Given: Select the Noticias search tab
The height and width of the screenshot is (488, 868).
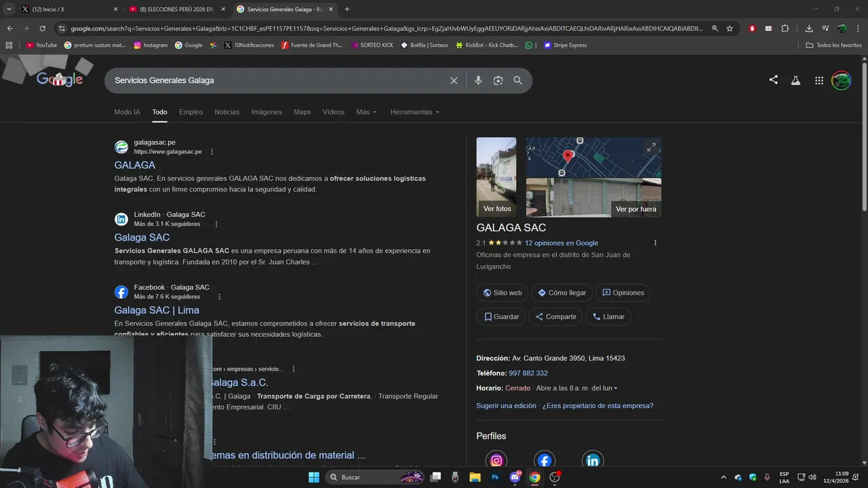Looking at the screenshot, I should click(x=226, y=112).
